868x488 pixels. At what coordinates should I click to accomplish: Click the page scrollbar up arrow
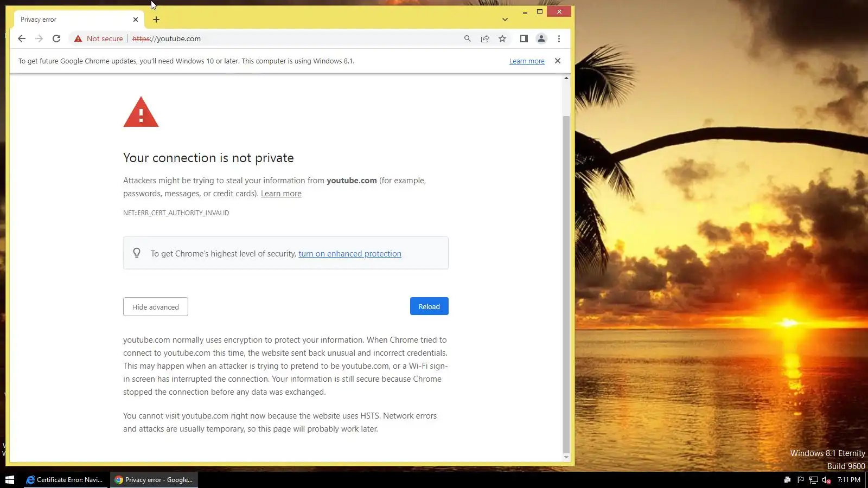tap(566, 78)
